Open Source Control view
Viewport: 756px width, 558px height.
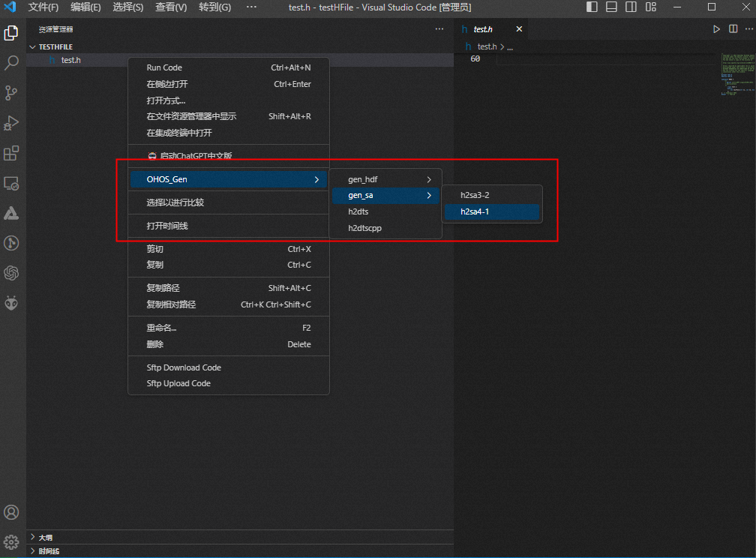(x=11, y=93)
